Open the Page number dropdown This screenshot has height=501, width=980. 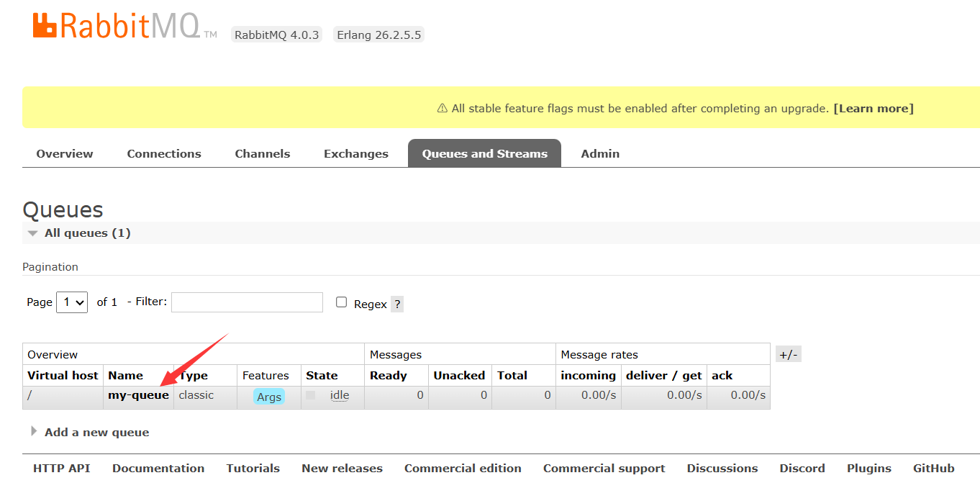pyautogui.click(x=72, y=302)
